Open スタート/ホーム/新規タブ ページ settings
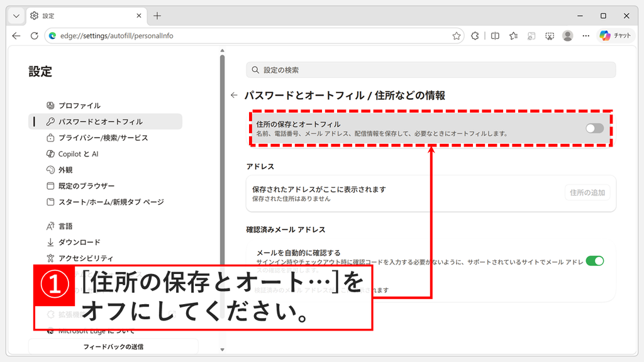The image size is (644, 362). pyautogui.click(x=105, y=202)
